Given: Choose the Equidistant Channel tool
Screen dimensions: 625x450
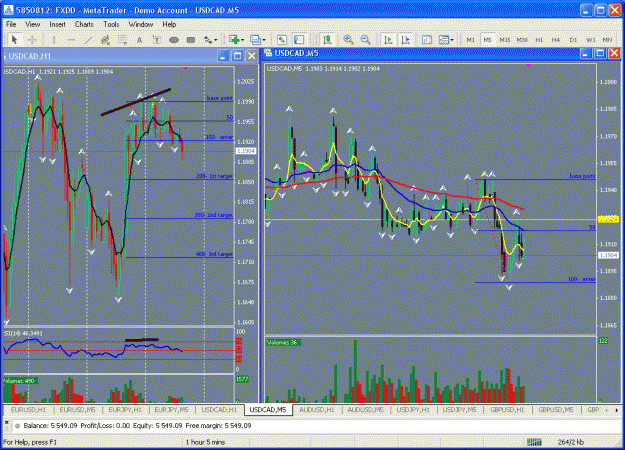Looking at the screenshot, I should 105,40.
